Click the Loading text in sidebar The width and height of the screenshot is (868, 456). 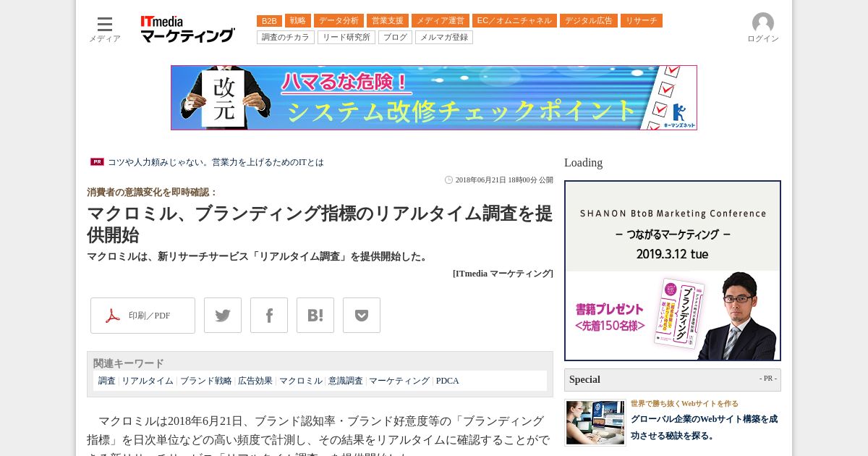point(583,163)
